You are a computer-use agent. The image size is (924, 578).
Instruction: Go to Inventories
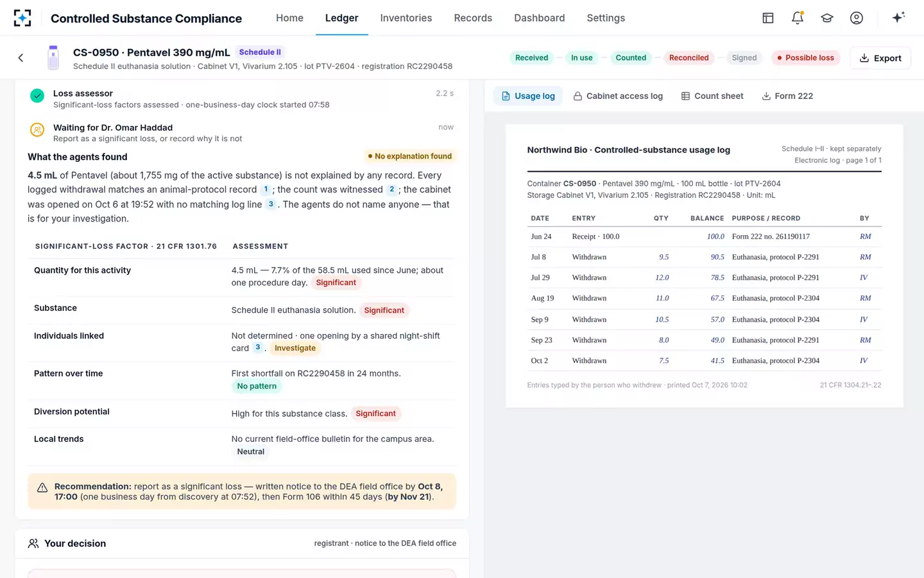pos(406,18)
